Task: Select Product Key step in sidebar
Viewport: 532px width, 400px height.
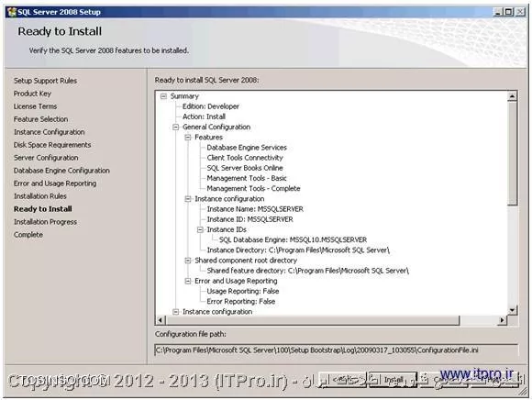Action: pyautogui.click(x=32, y=94)
